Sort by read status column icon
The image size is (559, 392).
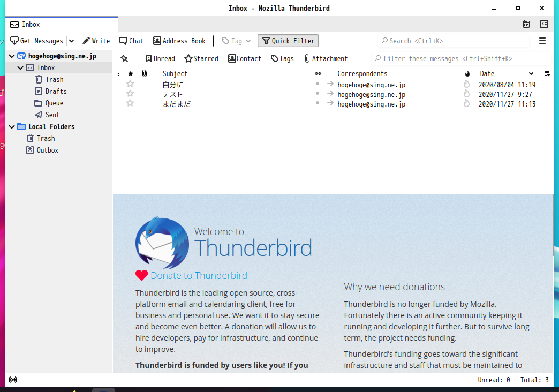(318, 73)
